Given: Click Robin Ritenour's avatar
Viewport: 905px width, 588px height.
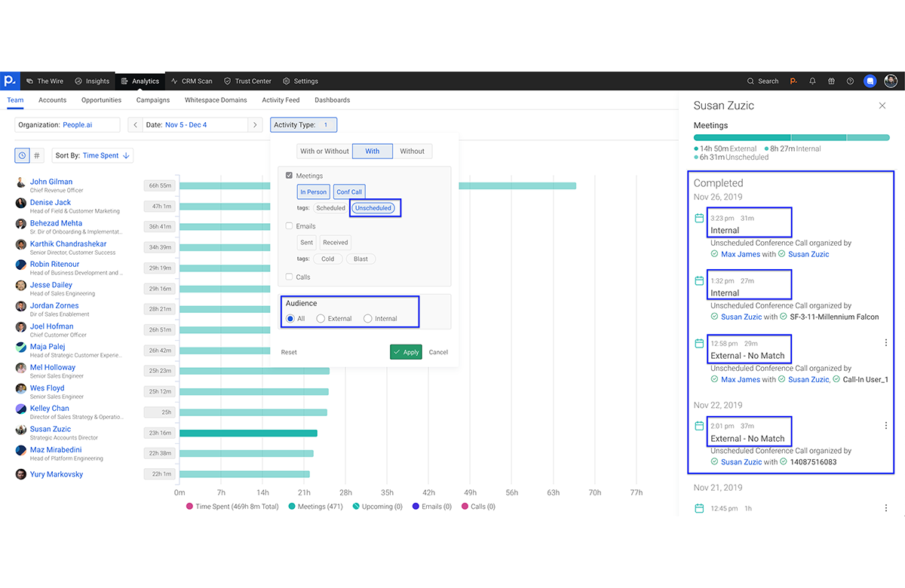Looking at the screenshot, I should (x=21, y=265).
